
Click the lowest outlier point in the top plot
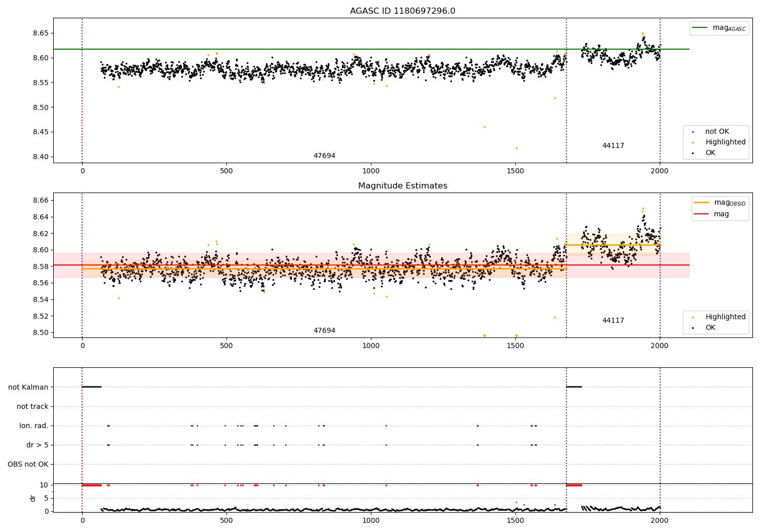516,148
